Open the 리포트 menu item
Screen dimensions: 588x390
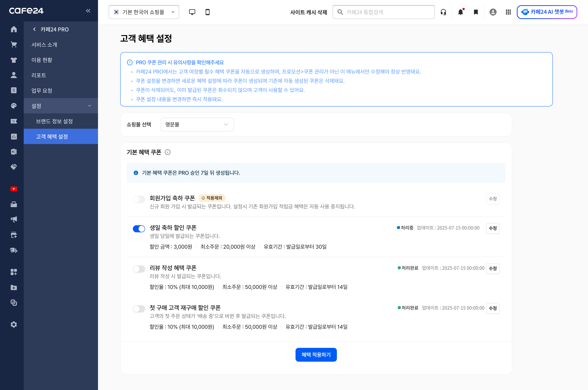coord(39,75)
